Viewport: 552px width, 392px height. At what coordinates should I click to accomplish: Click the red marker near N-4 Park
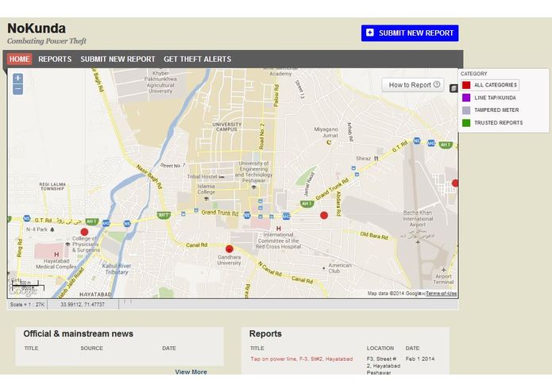pos(84,232)
